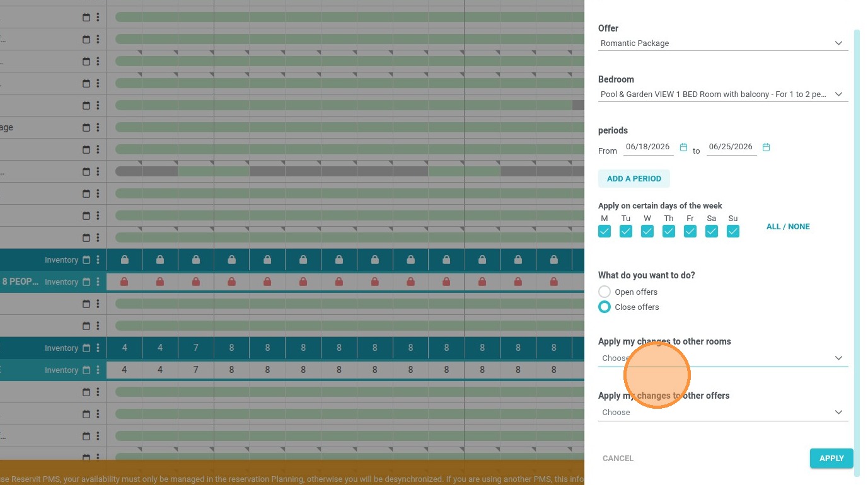Click the APPLY button
868x485 pixels.
[831, 459]
